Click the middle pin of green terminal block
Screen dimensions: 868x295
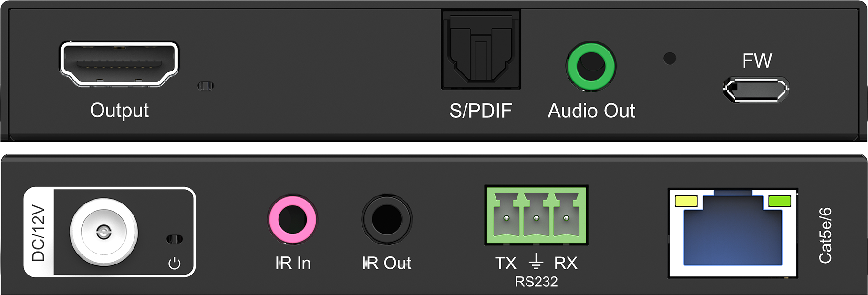[536, 218]
